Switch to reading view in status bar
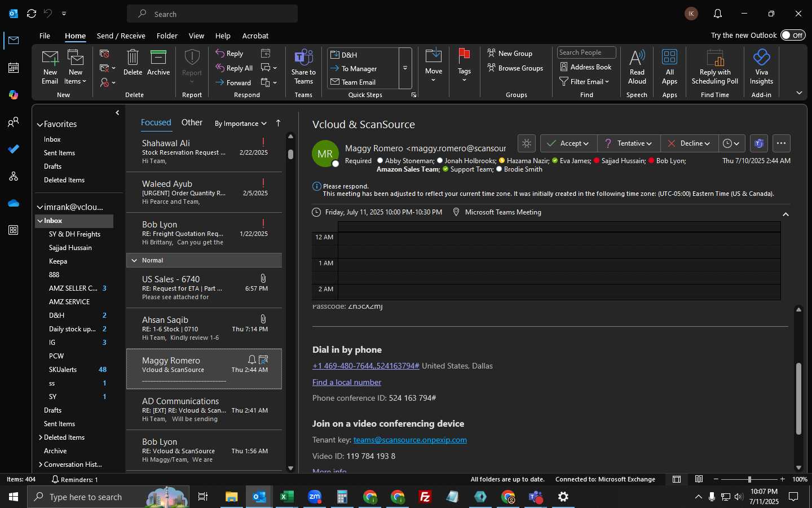812x508 pixels. coord(699,479)
